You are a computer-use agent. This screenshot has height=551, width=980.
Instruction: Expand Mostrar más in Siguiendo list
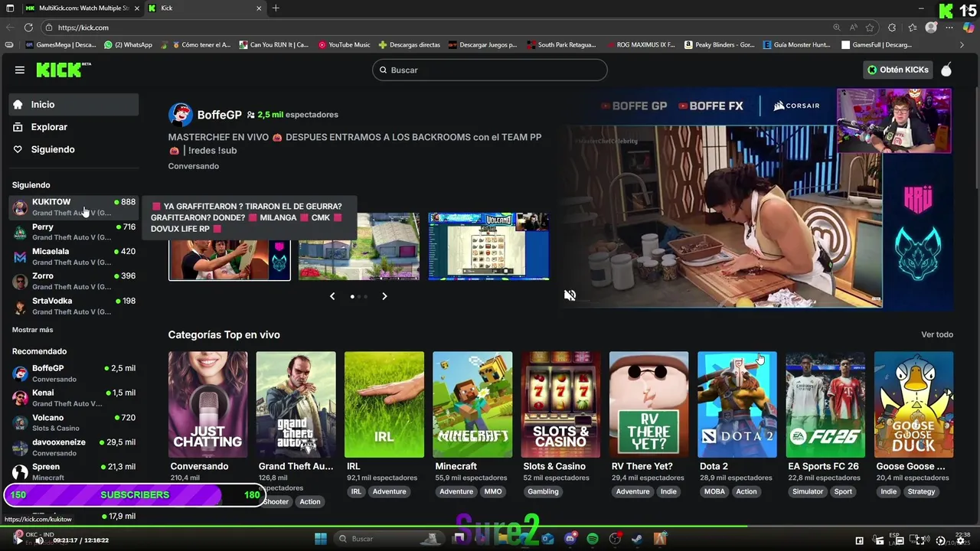tap(32, 330)
